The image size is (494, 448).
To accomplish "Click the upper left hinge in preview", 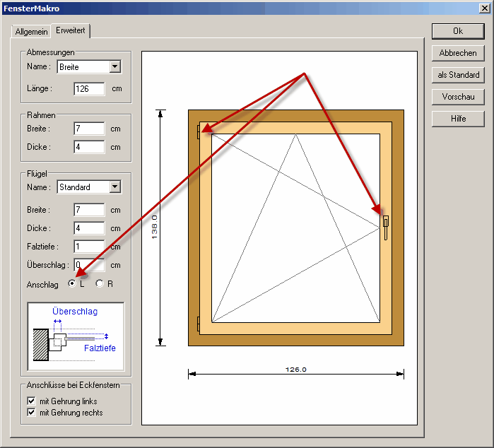I will (199, 130).
